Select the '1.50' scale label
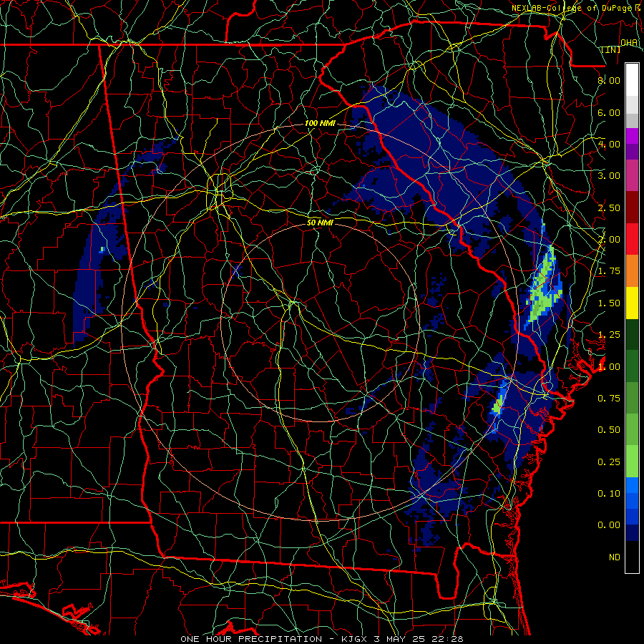644x644 pixels. coord(609,303)
